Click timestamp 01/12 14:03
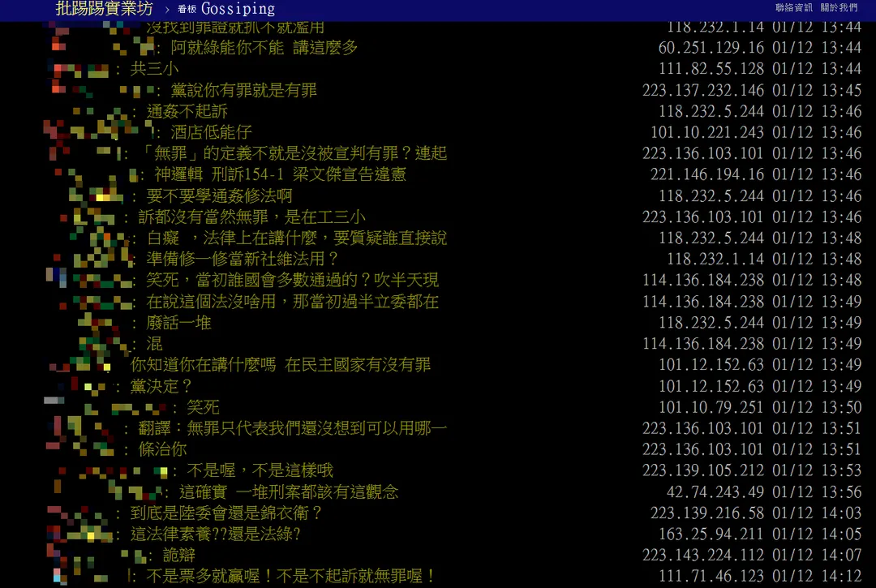Viewport: 876px width, 588px height. [817, 513]
